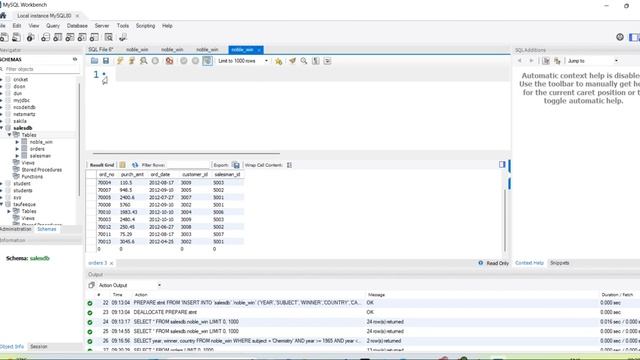The width and height of the screenshot is (640, 360).
Task: Toggle result panel side view icon
Action: 502,164
